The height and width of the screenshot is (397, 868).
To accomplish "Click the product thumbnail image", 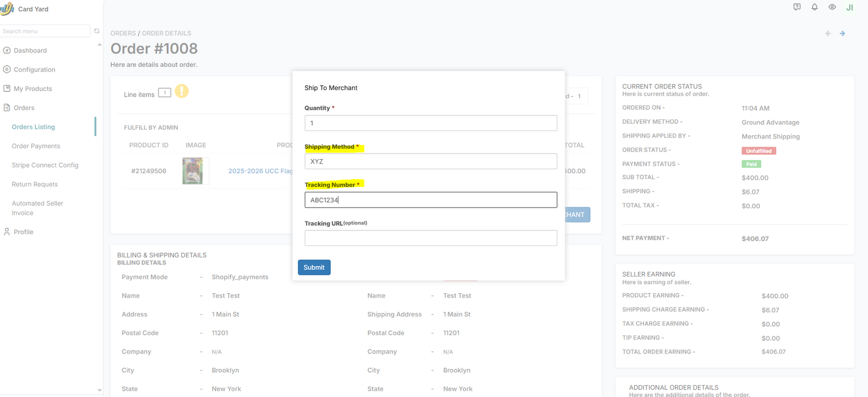I will [193, 171].
